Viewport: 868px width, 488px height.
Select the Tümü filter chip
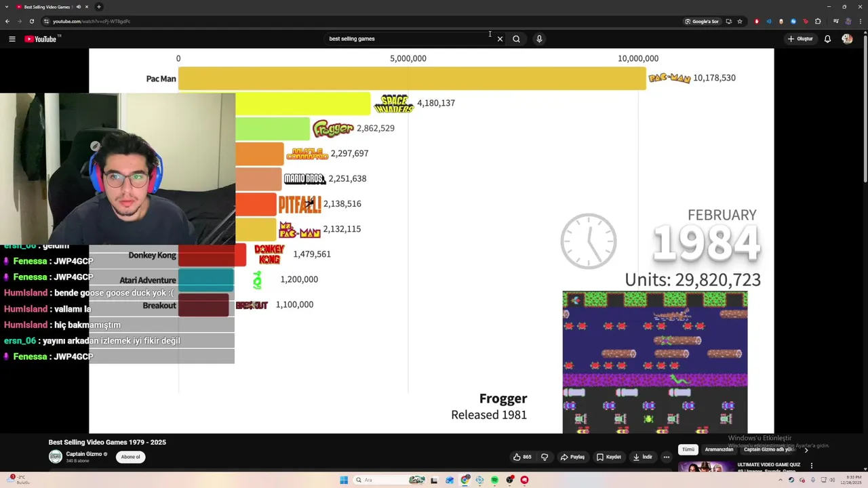[688, 449]
